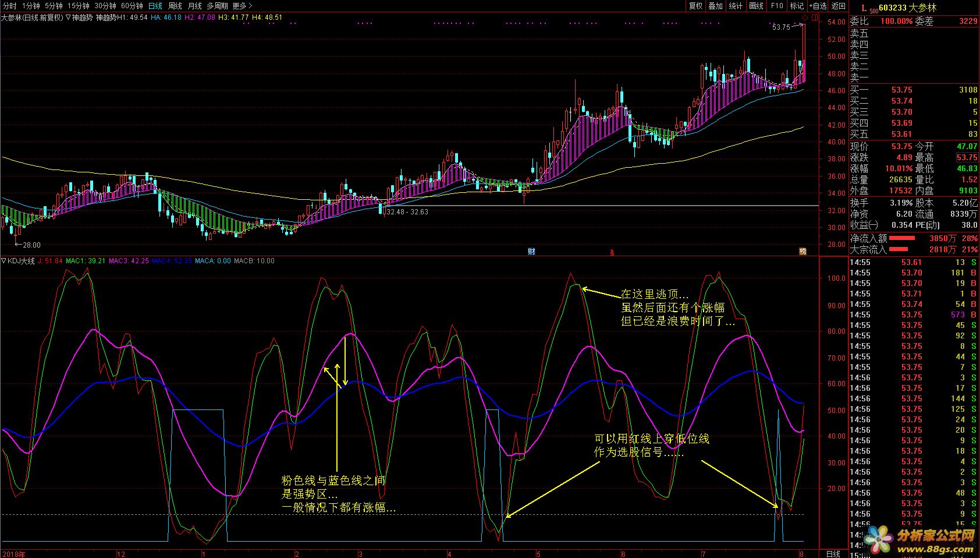
Task: Click the 涨幅 10.01% value
Action: coord(899,168)
